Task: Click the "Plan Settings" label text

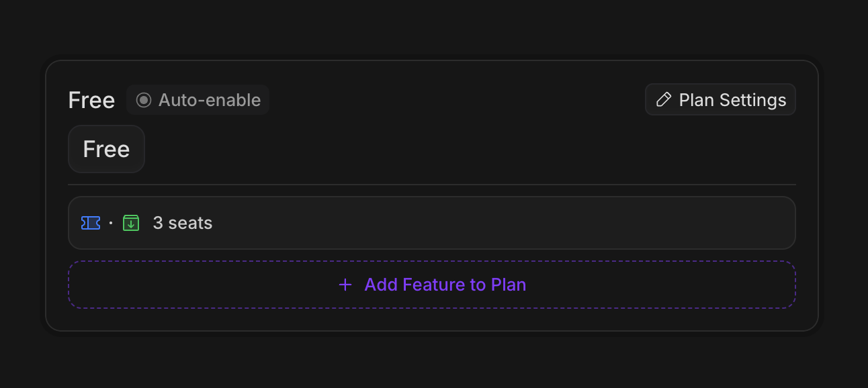Action: (x=732, y=100)
